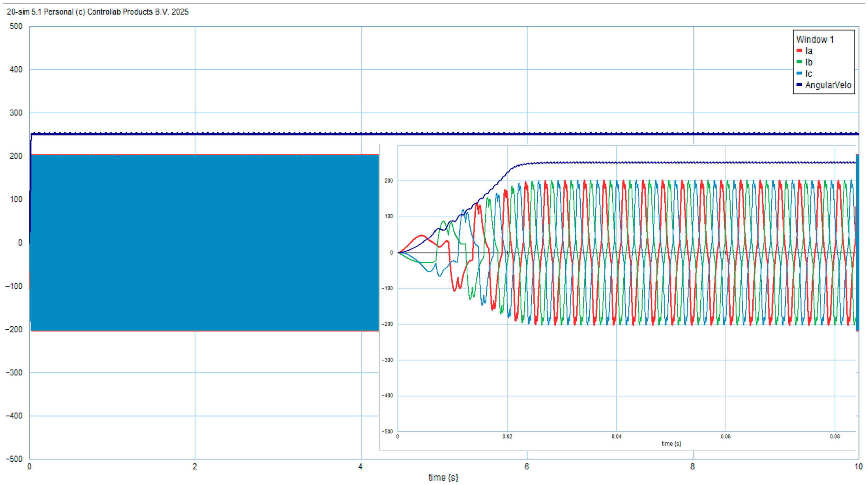
Task: Click the green Ib legend swatch
Action: (799, 62)
